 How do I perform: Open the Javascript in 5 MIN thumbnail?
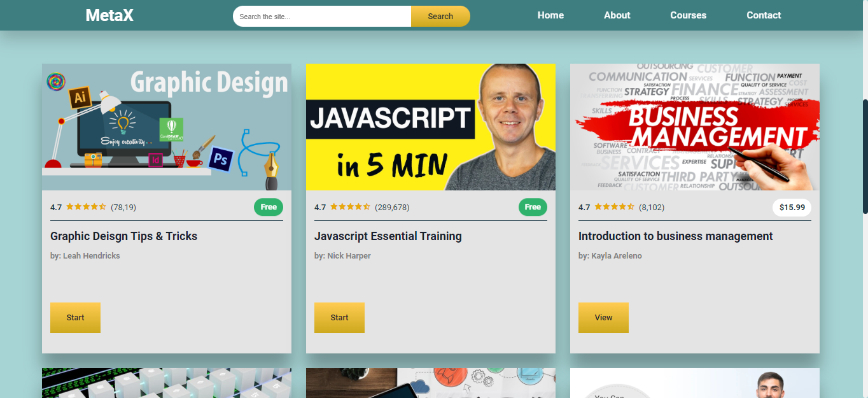pos(431,126)
